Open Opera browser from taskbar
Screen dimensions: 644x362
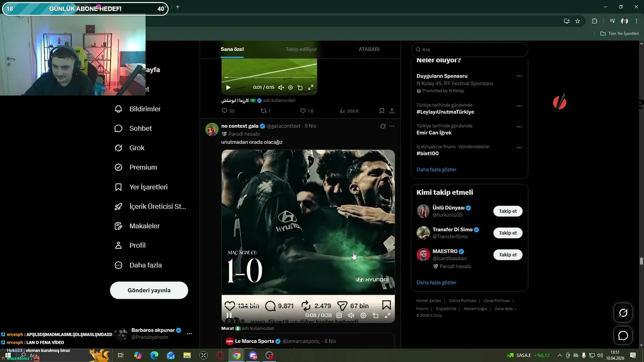220,355
